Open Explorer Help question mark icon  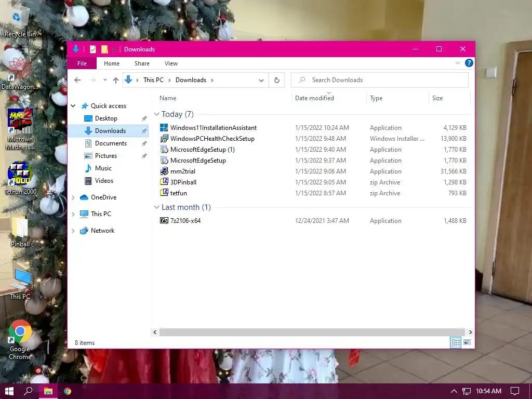tap(469, 63)
